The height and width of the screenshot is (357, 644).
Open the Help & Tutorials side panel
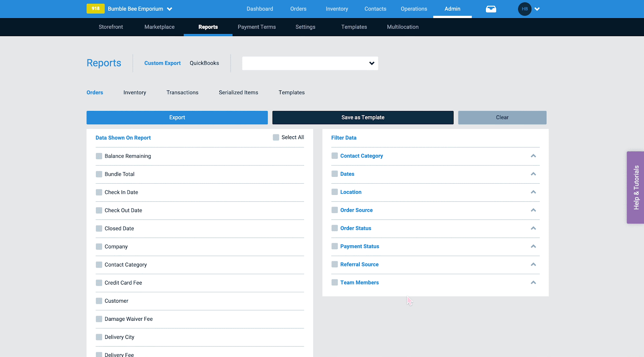click(x=636, y=187)
